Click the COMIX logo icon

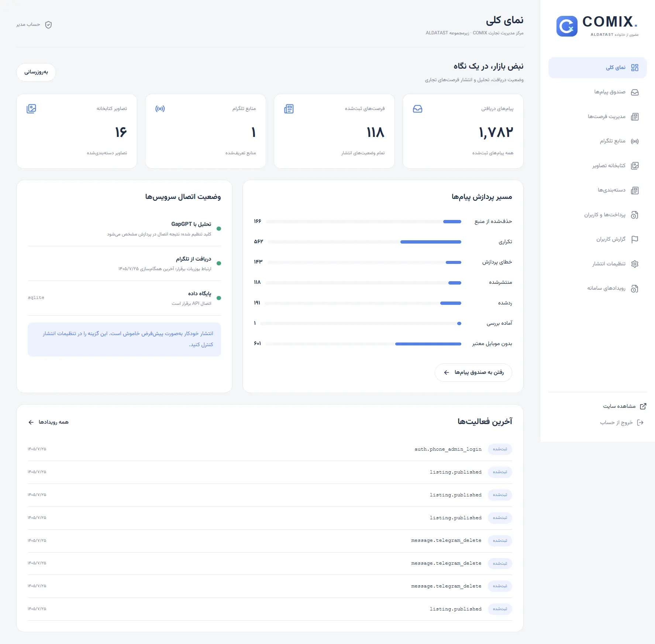click(x=566, y=26)
